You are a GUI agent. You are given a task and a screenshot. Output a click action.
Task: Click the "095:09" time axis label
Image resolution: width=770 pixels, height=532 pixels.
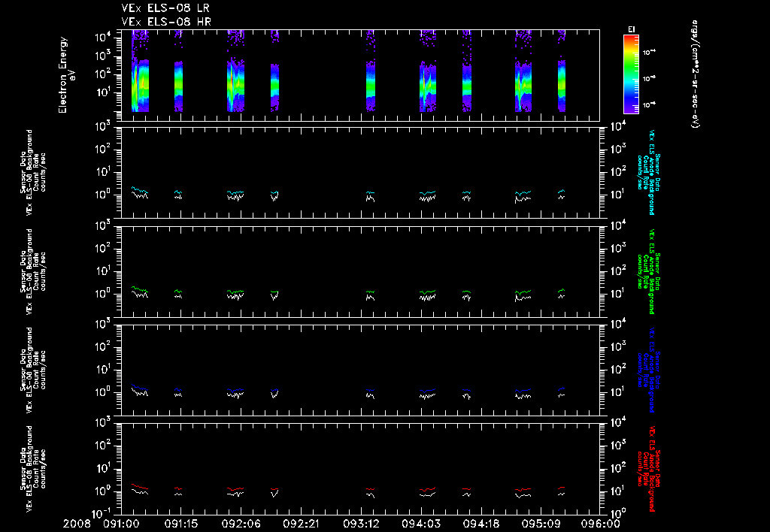(541, 524)
